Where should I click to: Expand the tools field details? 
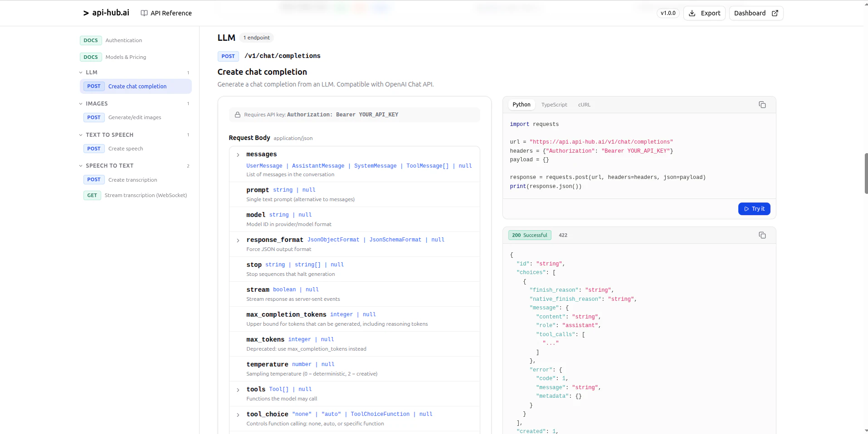[x=238, y=390]
